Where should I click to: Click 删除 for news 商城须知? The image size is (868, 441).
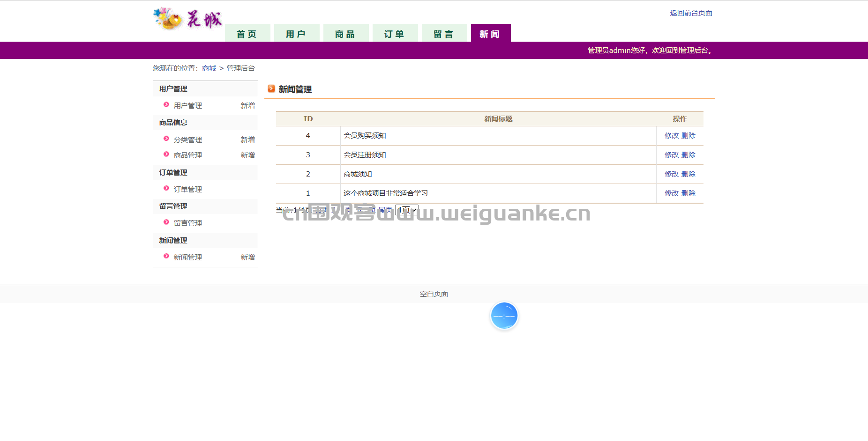click(x=688, y=174)
